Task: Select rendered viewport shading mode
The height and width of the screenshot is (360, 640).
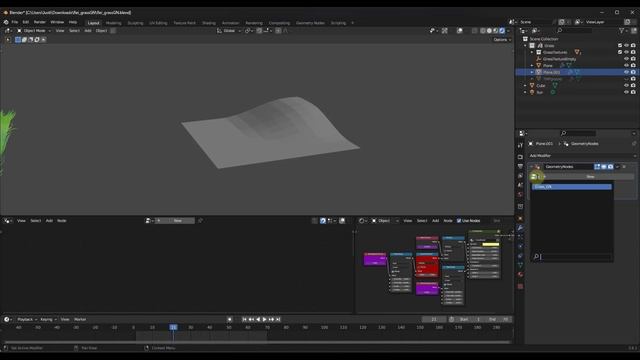Action: coord(502,31)
